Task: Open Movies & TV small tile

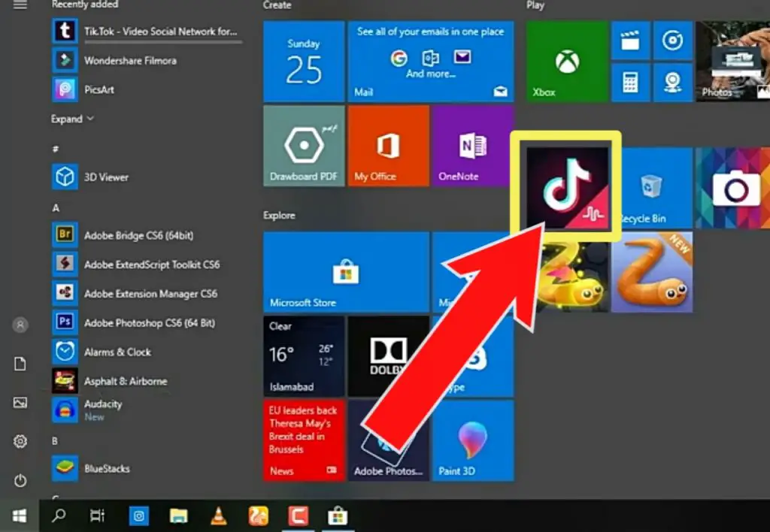Action: 631,41
